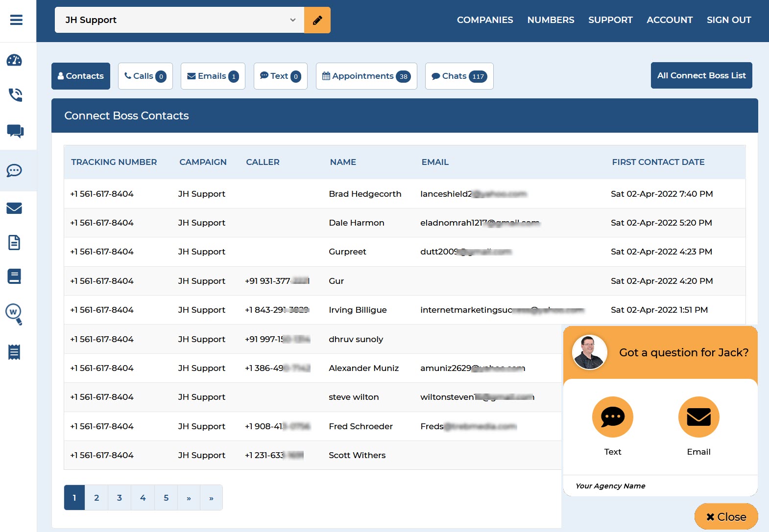Open the magnifier W search sidebar icon
The height and width of the screenshot is (532, 769).
[14, 314]
